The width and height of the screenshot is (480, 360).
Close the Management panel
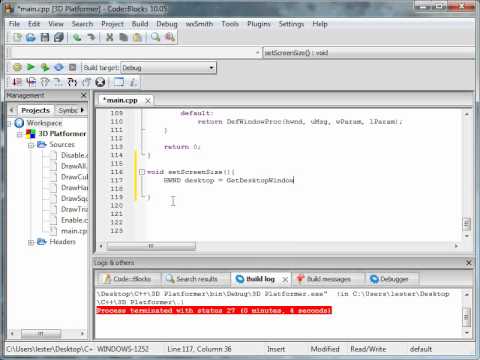(x=84, y=95)
